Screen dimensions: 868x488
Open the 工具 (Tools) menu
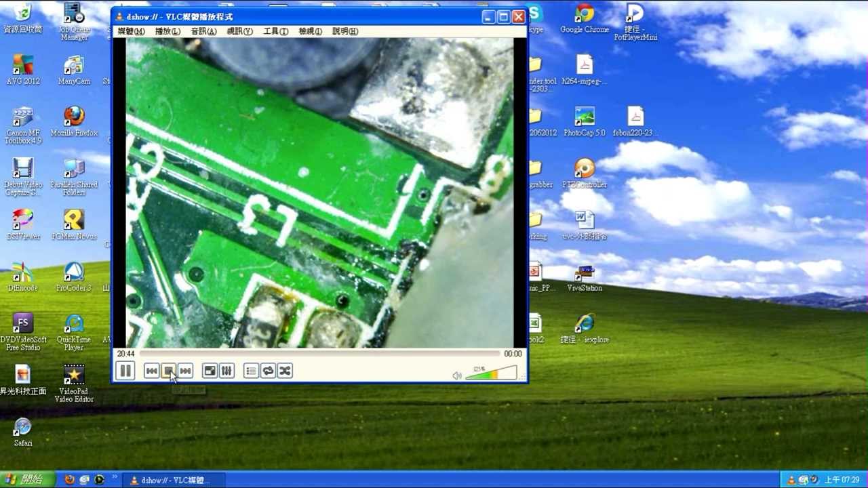[275, 31]
